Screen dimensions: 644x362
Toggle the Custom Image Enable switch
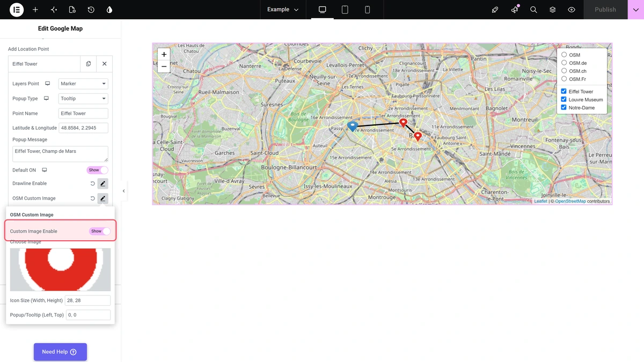(100, 231)
